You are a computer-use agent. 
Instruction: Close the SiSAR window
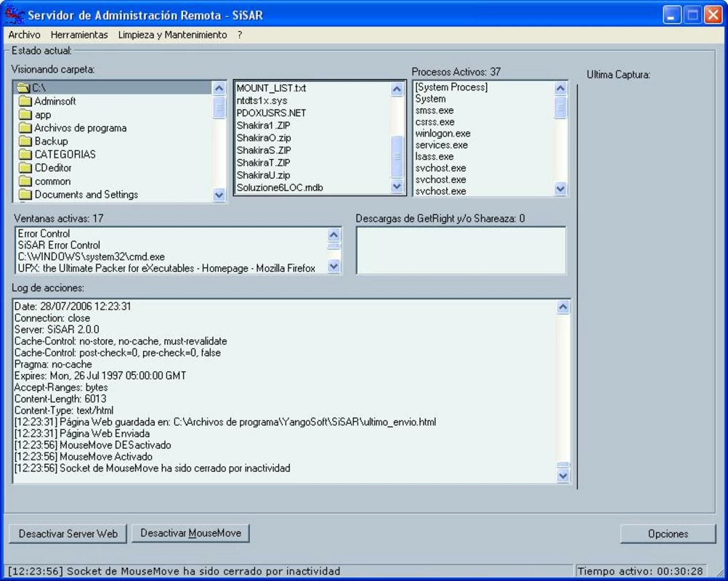[712, 15]
